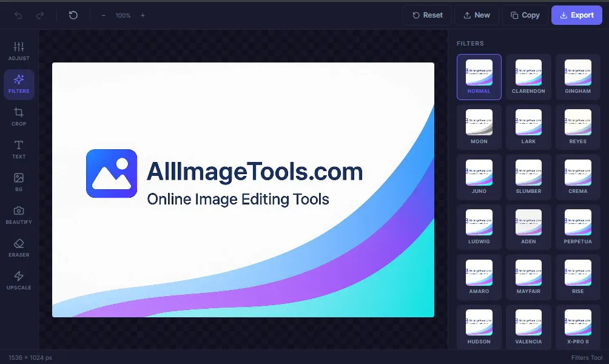
Task: Apply the Moon filter
Action: click(x=479, y=127)
